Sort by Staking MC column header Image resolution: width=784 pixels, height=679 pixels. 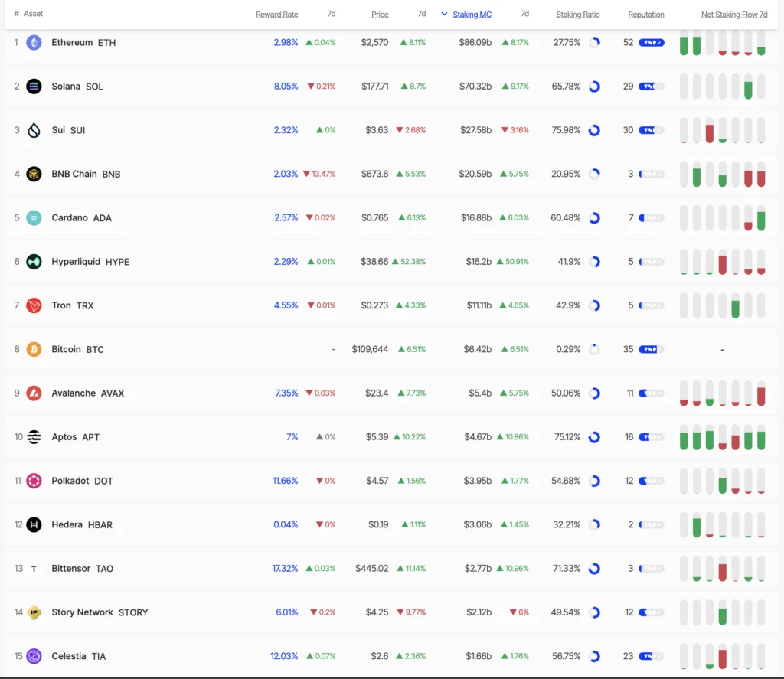pos(472,15)
